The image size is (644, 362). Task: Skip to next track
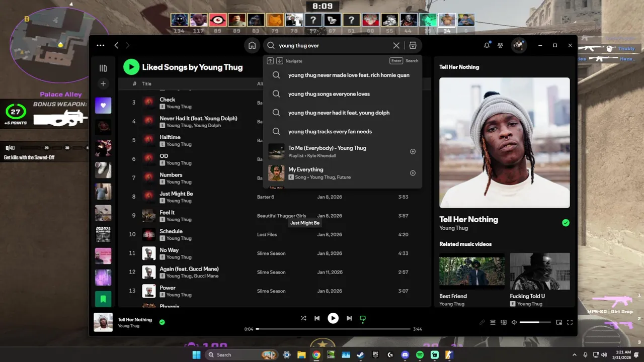(x=349, y=318)
